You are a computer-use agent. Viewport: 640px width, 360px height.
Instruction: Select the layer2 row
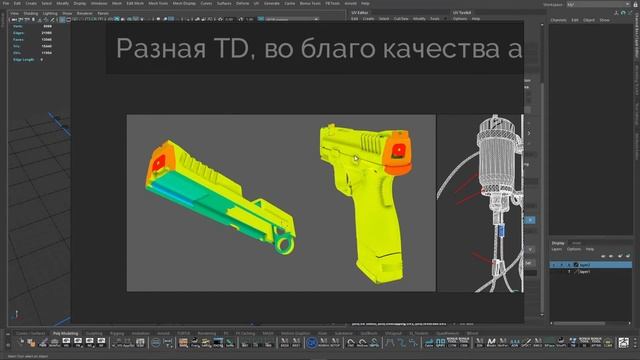[591, 265]
